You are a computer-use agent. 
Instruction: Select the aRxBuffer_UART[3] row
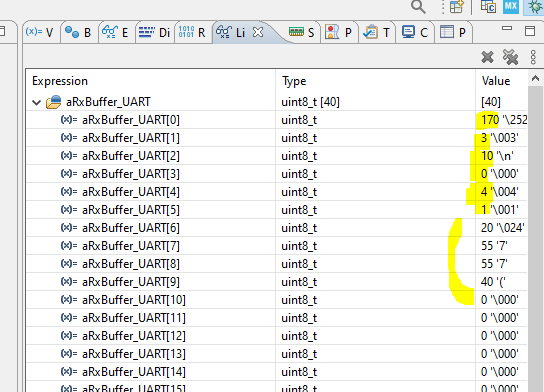click(x=277, y=174)
